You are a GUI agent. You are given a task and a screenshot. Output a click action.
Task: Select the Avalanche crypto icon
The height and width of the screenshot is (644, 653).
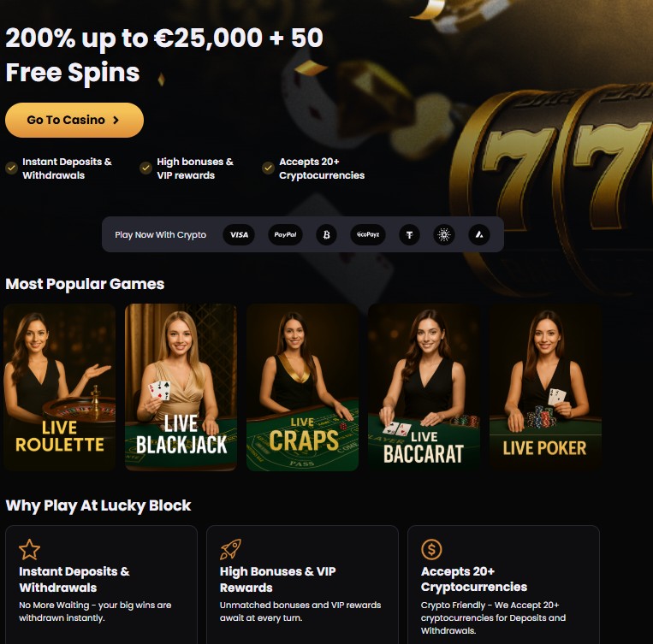(x=479, y=235)
